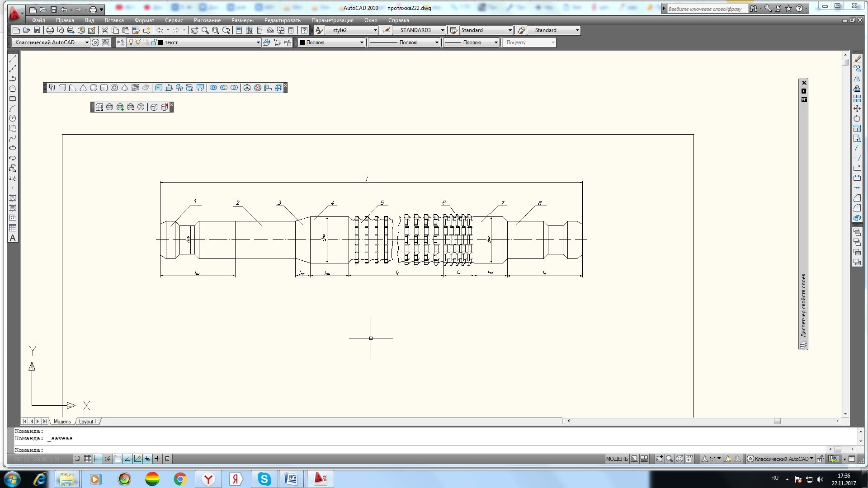The height and width of the screenshot is (488, 868).
Task: Select the Line drawing tool
Action: pyautogui.click(x=13, y=58)
